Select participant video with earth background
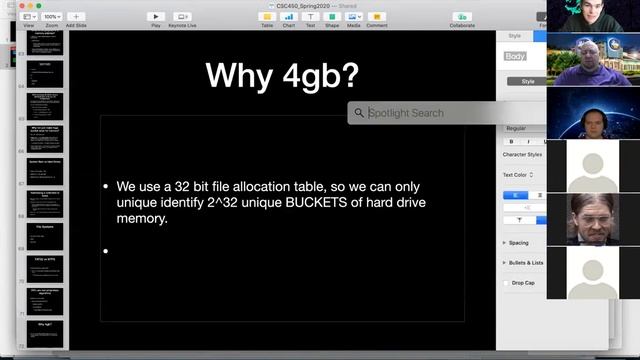Viewport: 640px width, 360px height. tap(593, 113)
